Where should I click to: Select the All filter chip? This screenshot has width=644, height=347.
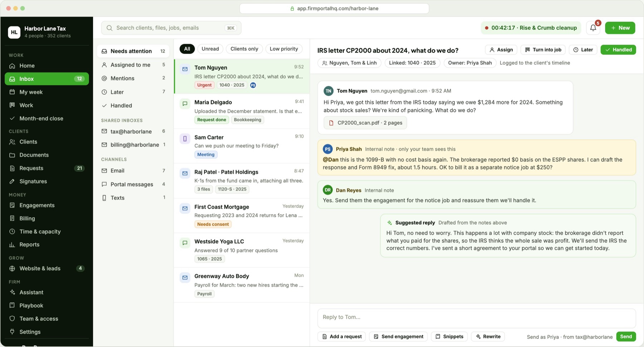pos(187,49)
